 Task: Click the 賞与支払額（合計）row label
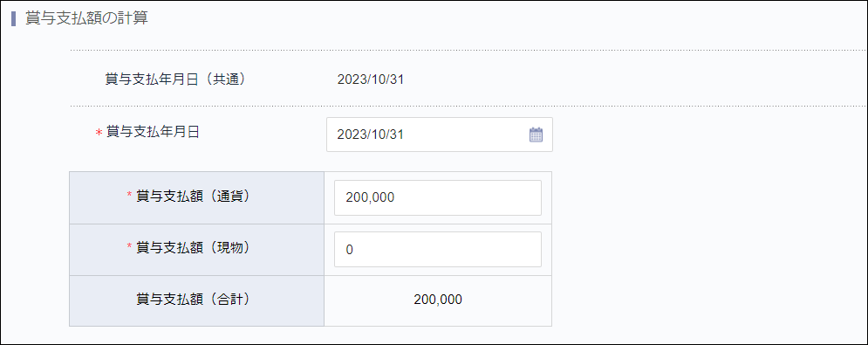(x=193, y=300)
